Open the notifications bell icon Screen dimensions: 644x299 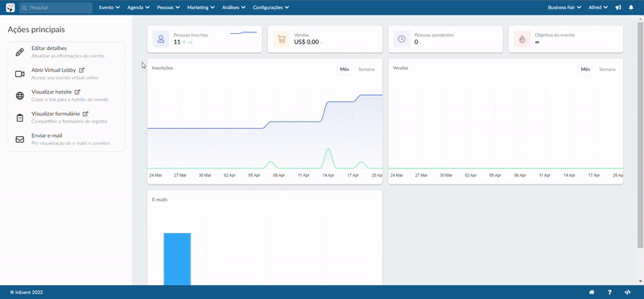point(631,7)
